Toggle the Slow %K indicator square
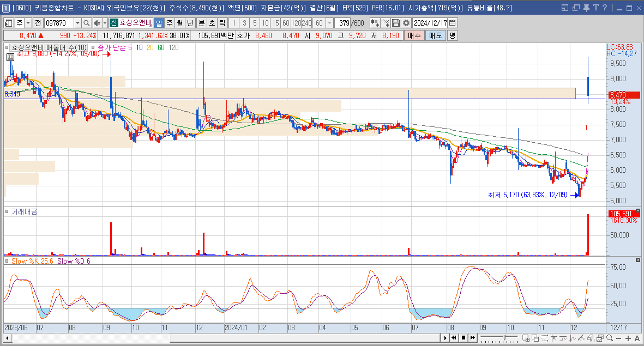This screenshot has width=644, height=346. click(7, 261)
